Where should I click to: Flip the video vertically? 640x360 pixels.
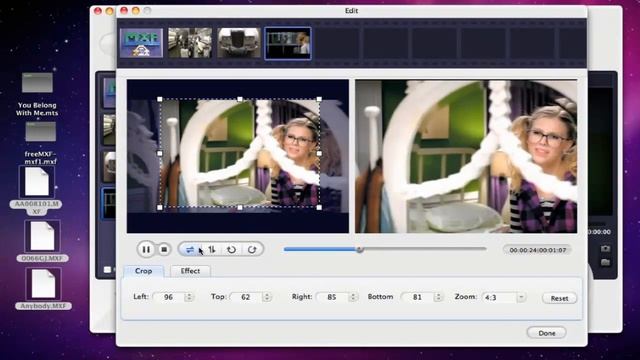coord(212,249)
